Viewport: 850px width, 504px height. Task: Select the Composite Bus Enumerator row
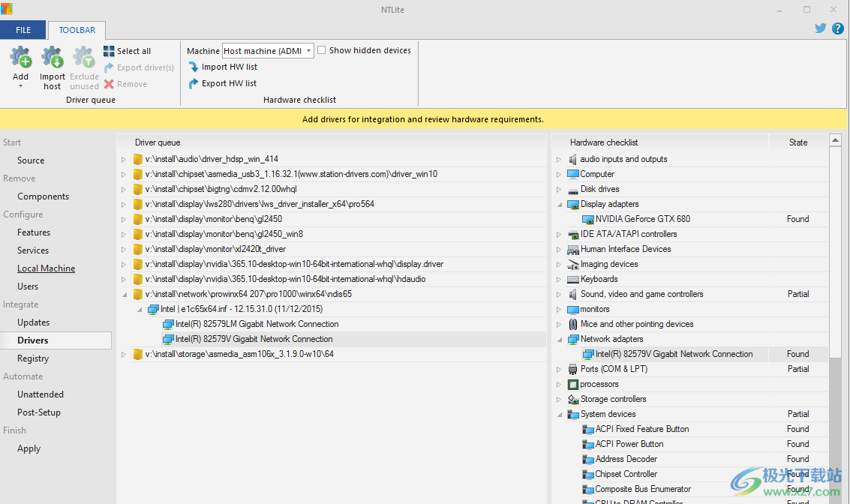click(690, 489)
